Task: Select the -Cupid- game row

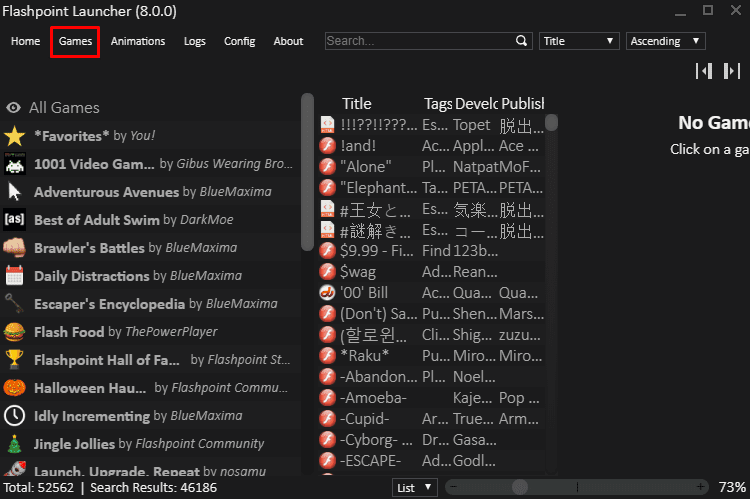Action: point(431,419)
